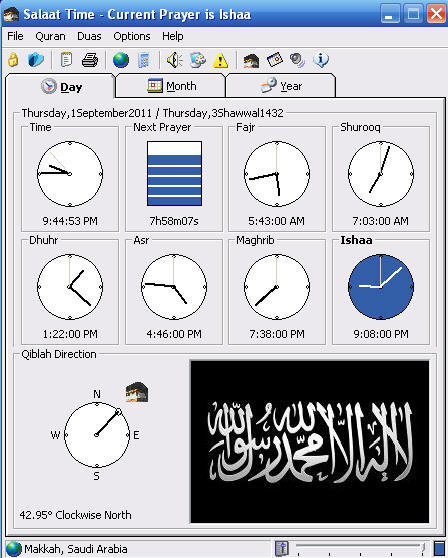Click the Kaaba toolbar icon

(251, 60)
